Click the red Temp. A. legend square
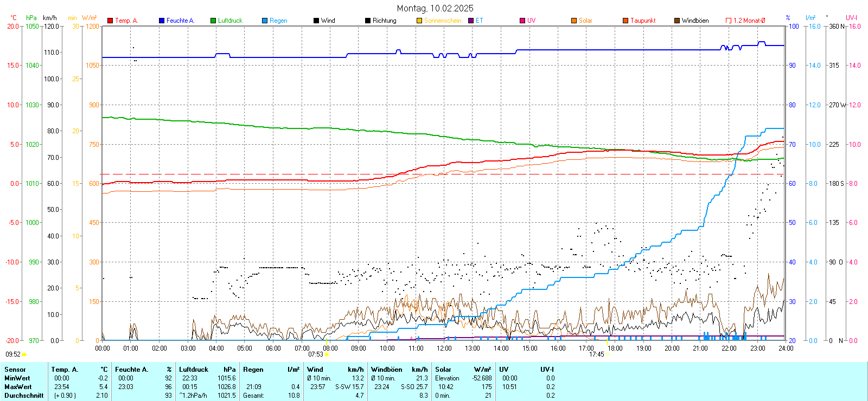The image size is (868, 401). point(110,21)
